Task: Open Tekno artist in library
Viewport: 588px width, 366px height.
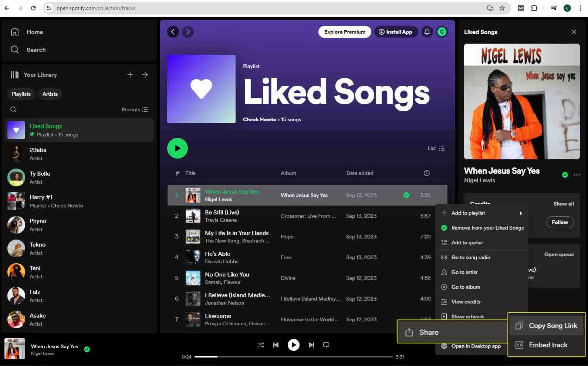Action: tap(79, 248)
